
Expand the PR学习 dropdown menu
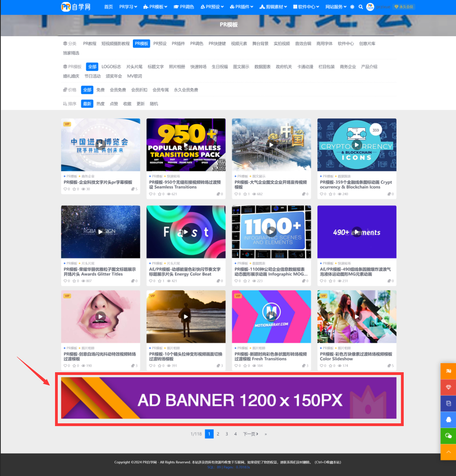[128, 7]
